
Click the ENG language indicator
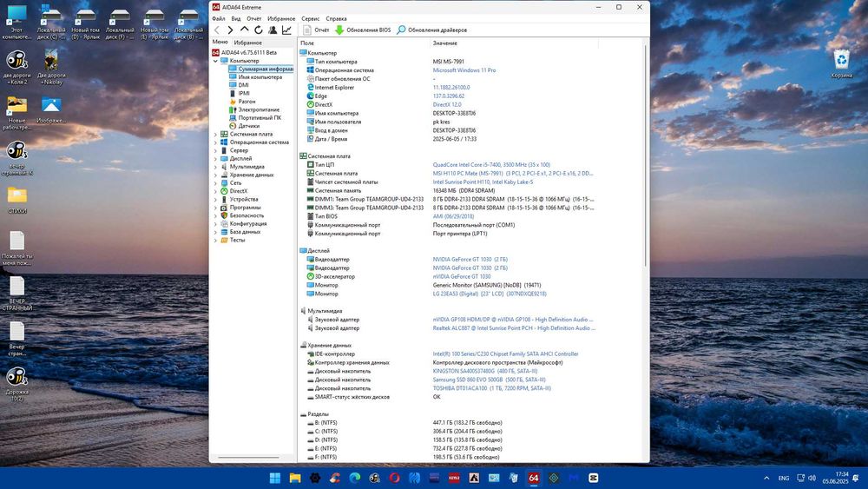point(783,478)
